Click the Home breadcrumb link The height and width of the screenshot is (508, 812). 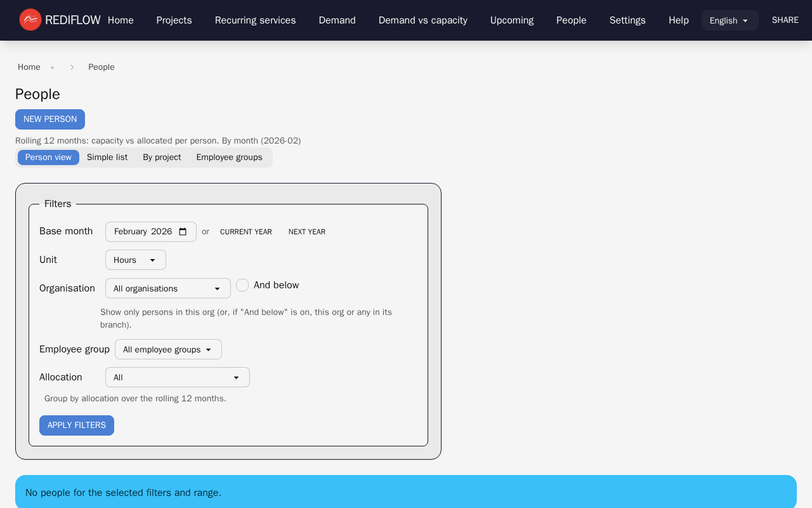coord(29,67)
